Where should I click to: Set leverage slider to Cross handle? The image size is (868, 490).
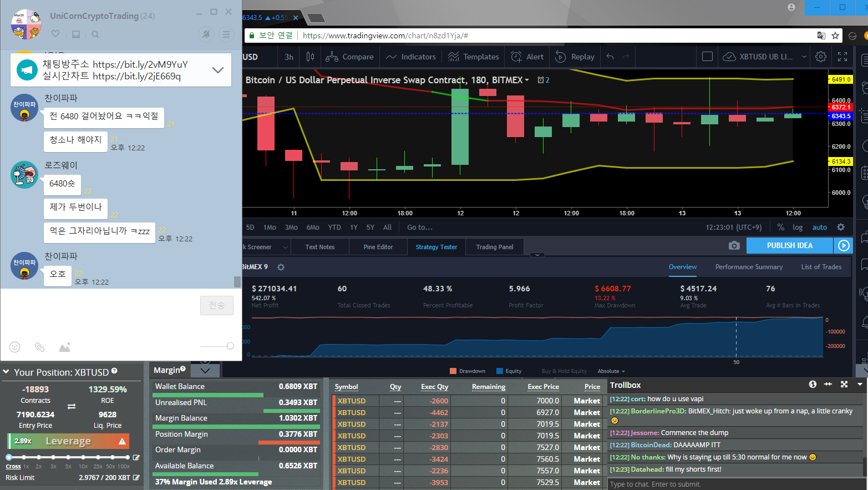click(x=9, y=457)
